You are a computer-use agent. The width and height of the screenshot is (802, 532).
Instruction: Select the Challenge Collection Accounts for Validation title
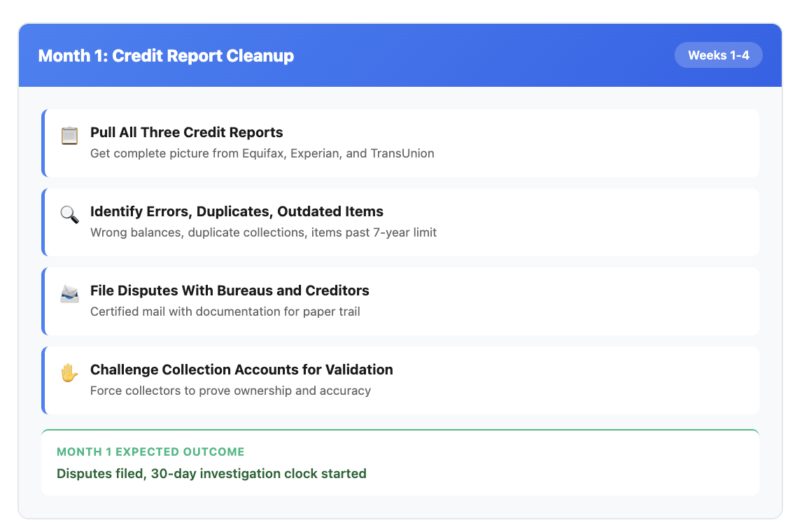click(x=241, y=370)
